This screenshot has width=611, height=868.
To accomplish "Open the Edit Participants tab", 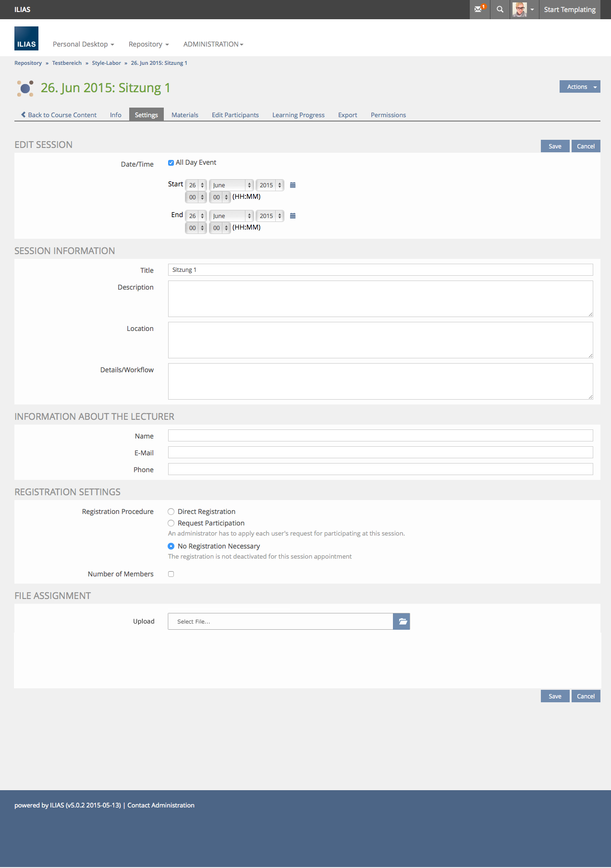I will click(235, 115).
